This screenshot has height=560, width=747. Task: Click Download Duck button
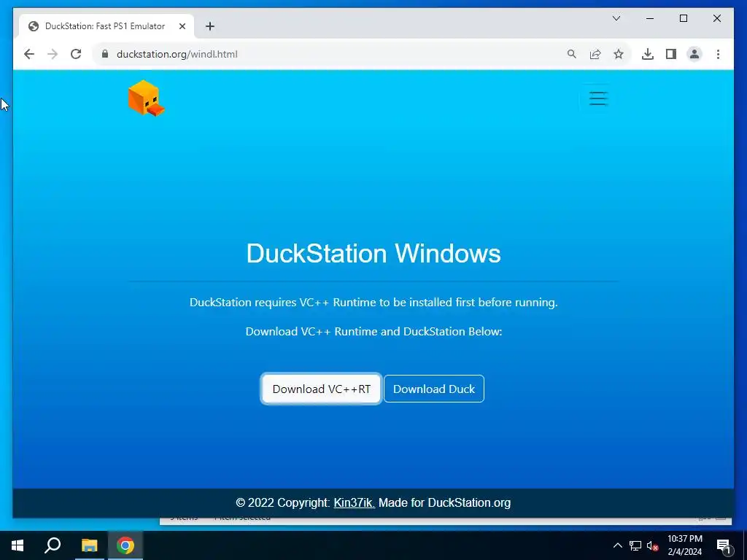[x=433, y=389]
